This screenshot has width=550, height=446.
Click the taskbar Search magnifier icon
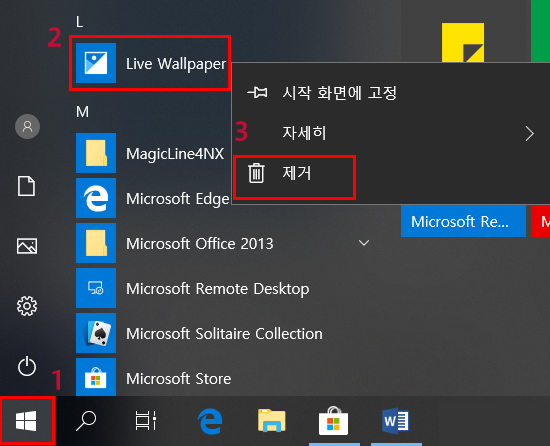[x=86, y=421]
